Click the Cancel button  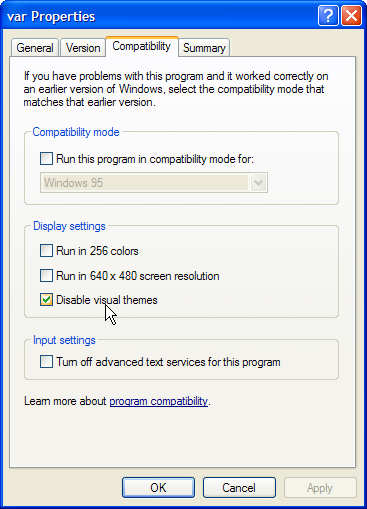click(239, 488)
